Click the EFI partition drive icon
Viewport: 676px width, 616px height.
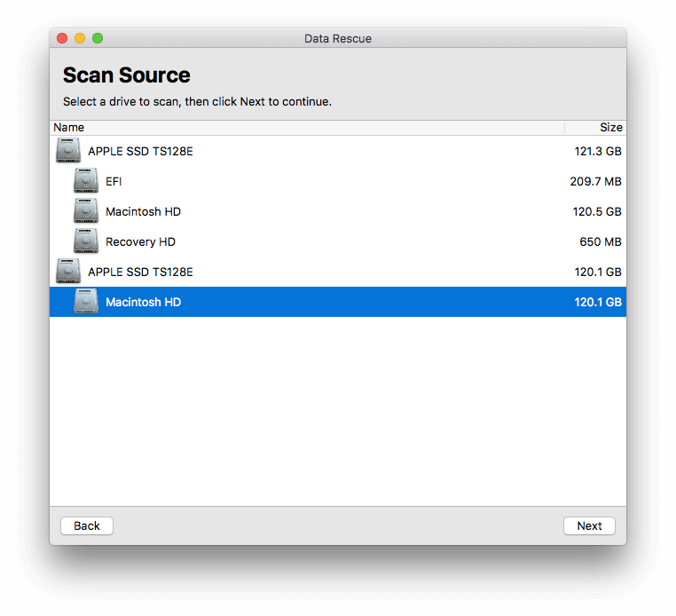click(x=86, y=180)
